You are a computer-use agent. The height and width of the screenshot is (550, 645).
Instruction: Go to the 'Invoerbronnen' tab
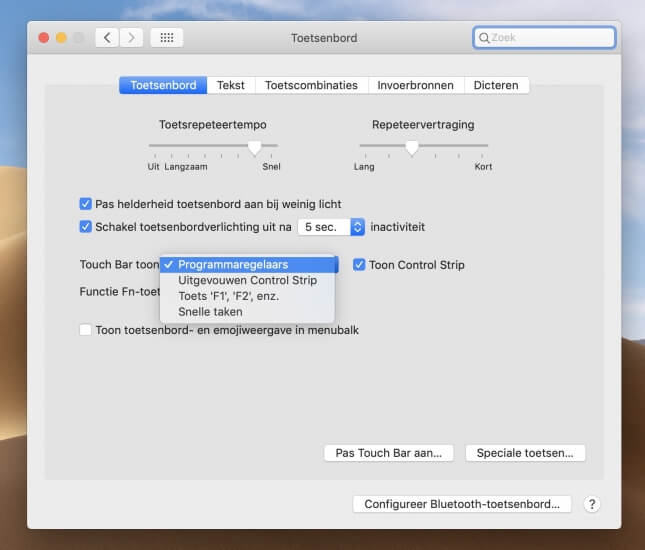[x=415, y=86]
